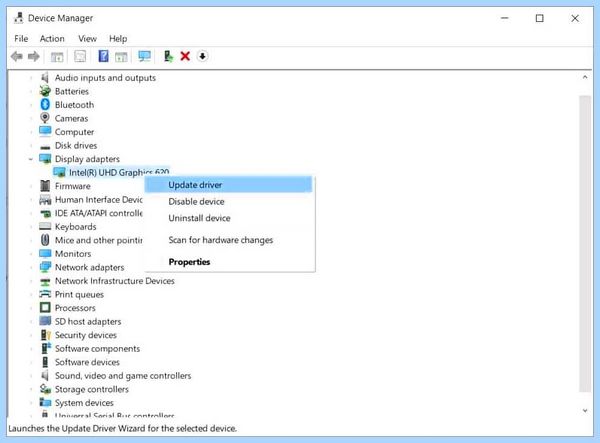
Task: Click the Firmware chip icon
Action: 45,186
